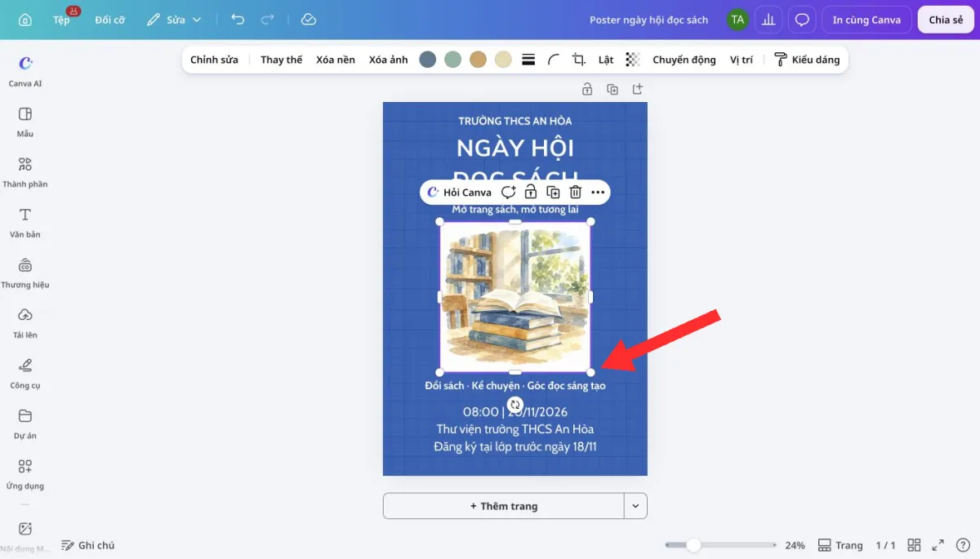
Task: Select the Thư viện trường THCS An Hòa text
Action: pos(515,429)
